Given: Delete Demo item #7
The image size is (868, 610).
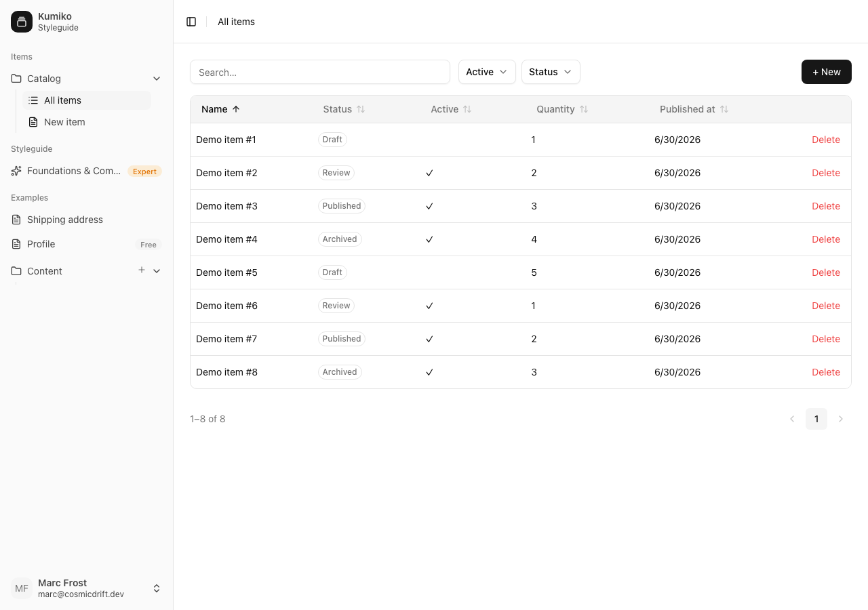Looking at the screenshot, I should [826, 339].
